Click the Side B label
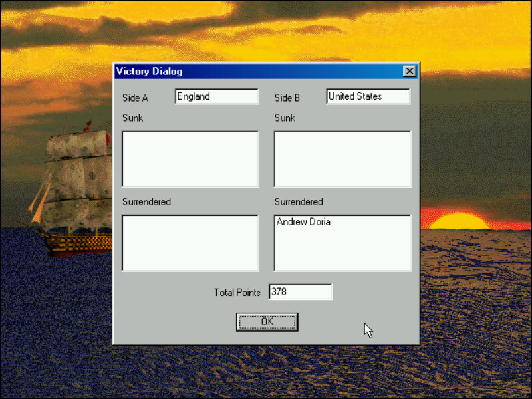This screenshot has height=399, width=532. 287,98
